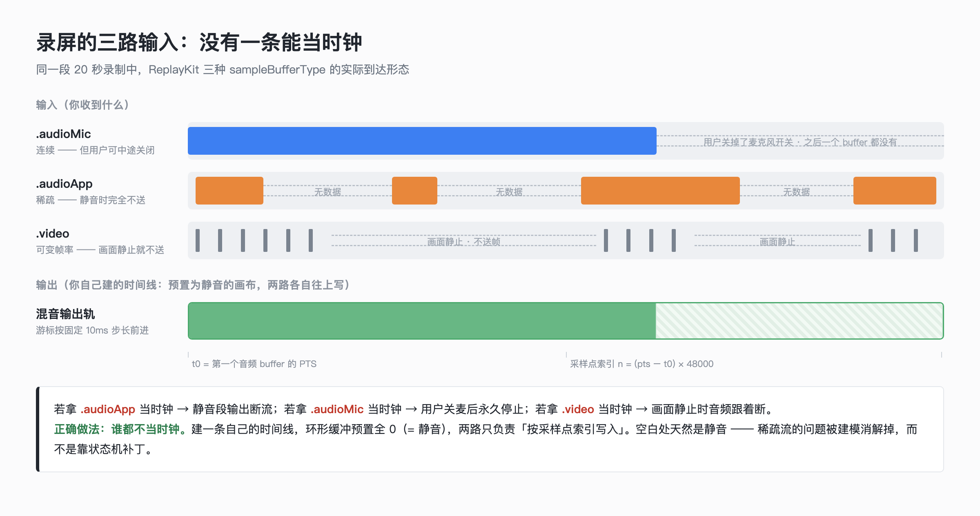The height and width of the screenshot is (516, 980).
Task: Click the 混音输出轨 label
Action: [65, 314]
